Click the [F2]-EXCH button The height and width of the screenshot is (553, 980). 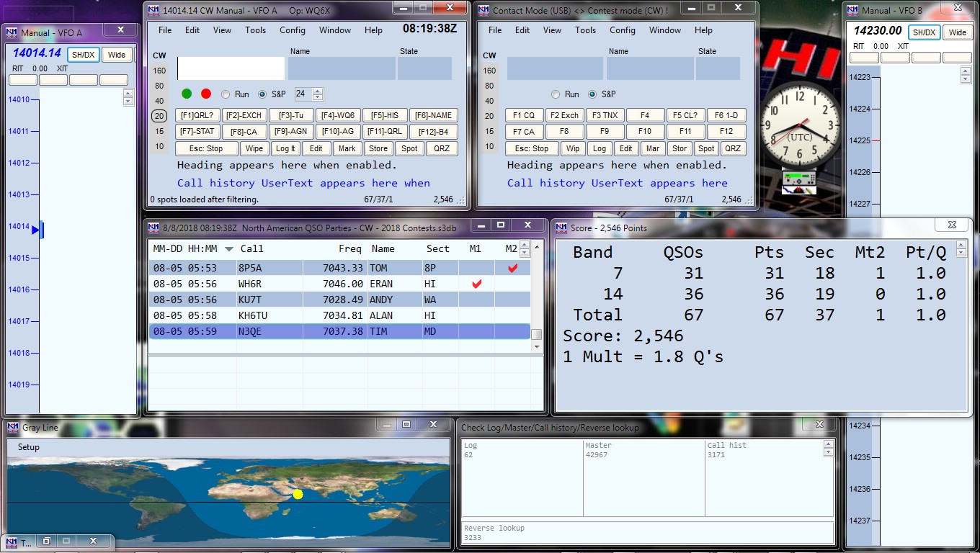(x=243, y=115)
